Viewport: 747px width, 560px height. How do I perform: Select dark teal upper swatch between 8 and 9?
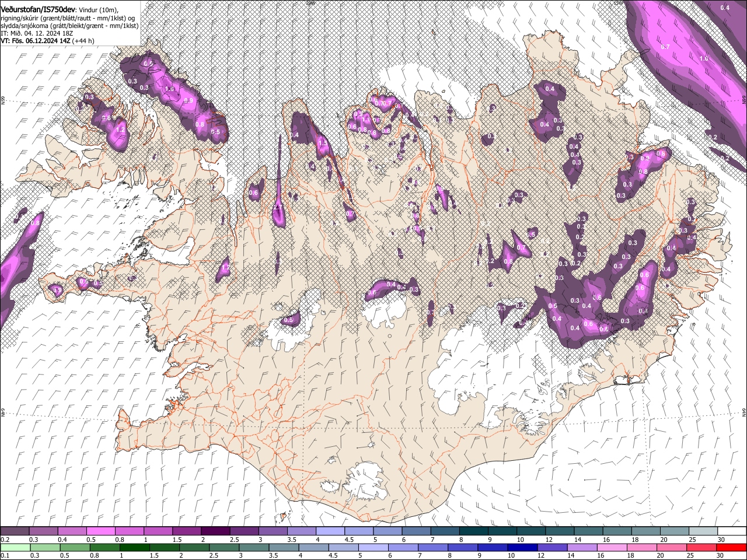coord(473,531)
